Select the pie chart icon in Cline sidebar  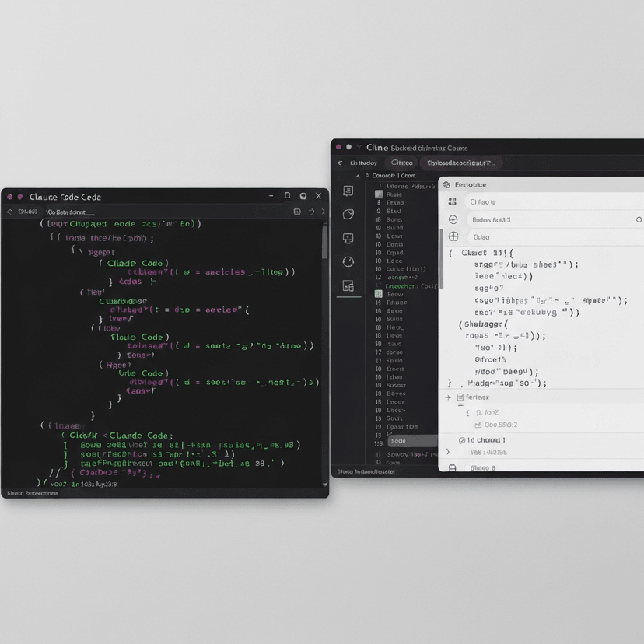pyautogui.click(x=348, y=215)
